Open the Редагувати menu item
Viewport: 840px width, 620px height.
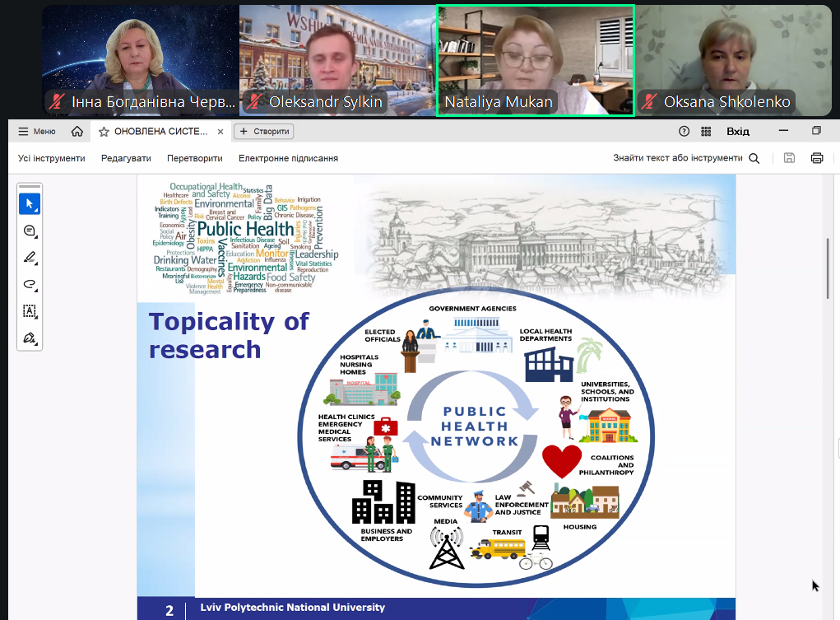pos(126,158)
